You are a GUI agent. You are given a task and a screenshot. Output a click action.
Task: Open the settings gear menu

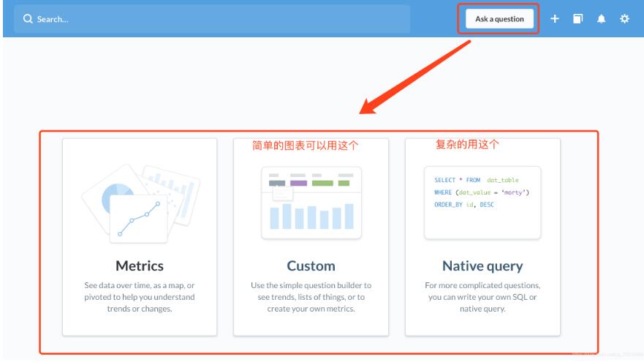[x=624, y=19]
